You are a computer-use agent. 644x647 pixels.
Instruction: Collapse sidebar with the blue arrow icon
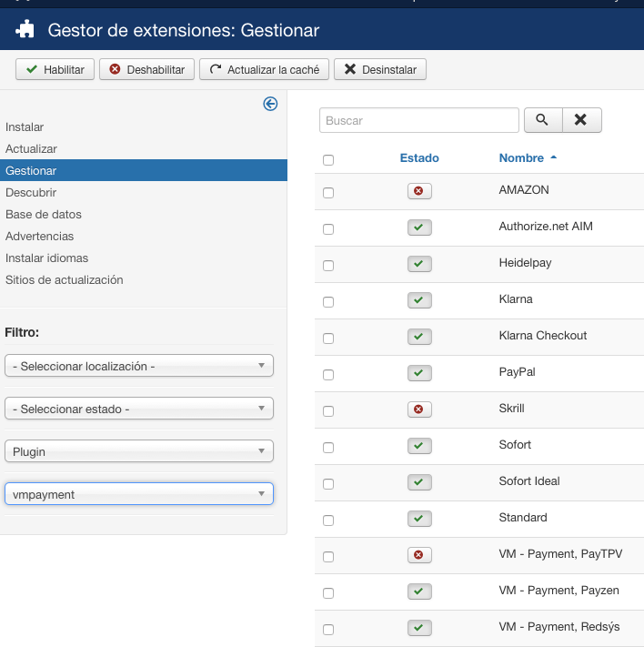pyautogui.click(x=270, y=104)
